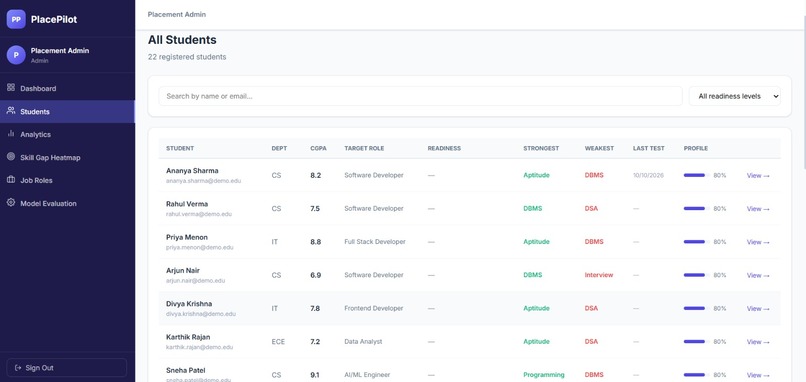Viewport: 806px width, 382px height.
Task: Open the Dashboard page
Action: pyautogui.click(x=67, y=88)
